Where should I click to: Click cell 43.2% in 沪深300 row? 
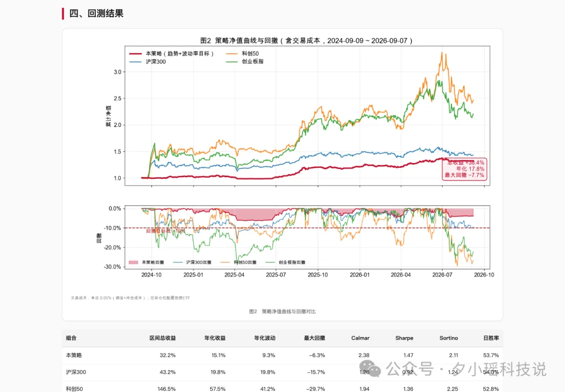167,372
